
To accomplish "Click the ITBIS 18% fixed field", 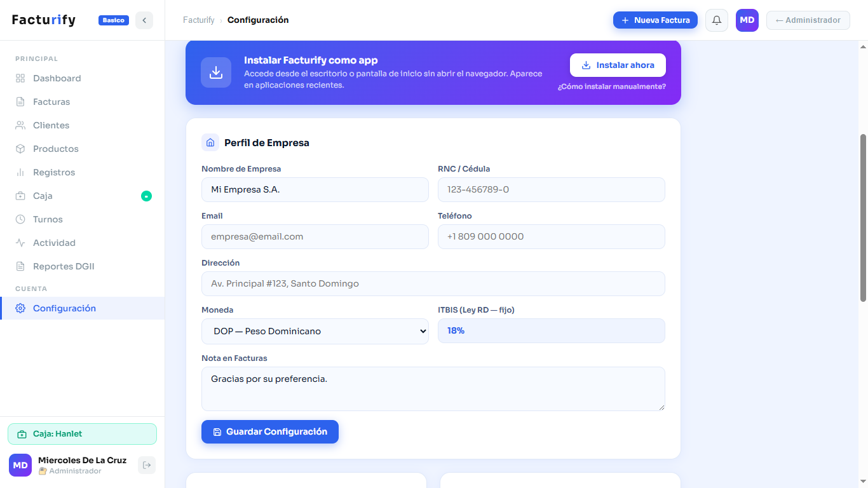I will pos(552,331).
